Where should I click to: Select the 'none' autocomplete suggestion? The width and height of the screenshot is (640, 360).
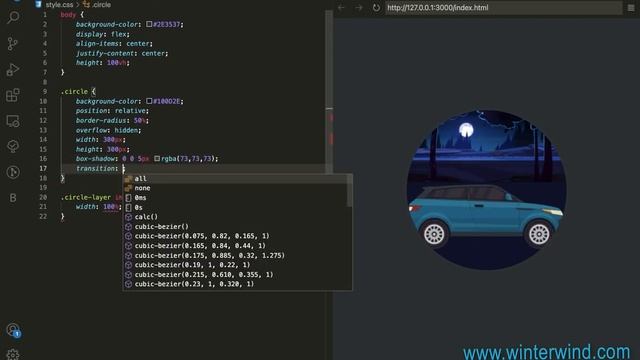pos(236,188)
